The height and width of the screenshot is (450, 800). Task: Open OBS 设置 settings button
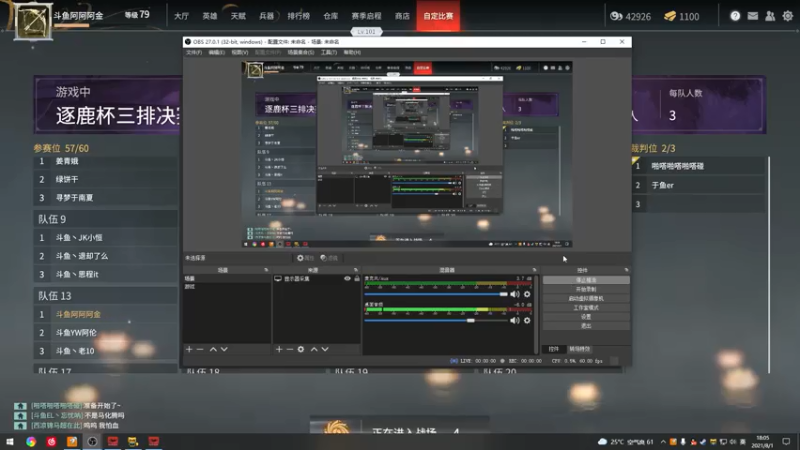click(x=586, y=317)
